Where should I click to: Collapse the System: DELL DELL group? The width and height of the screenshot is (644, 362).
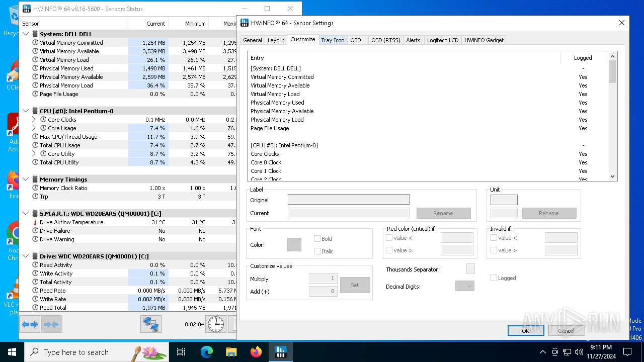[26, 34]
